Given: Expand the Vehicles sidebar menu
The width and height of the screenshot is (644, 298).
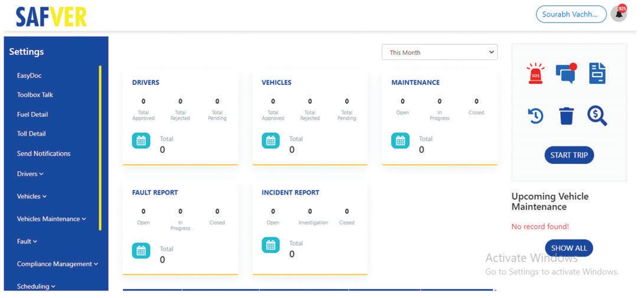Looking at the screenshot, I should click(32, 196).
